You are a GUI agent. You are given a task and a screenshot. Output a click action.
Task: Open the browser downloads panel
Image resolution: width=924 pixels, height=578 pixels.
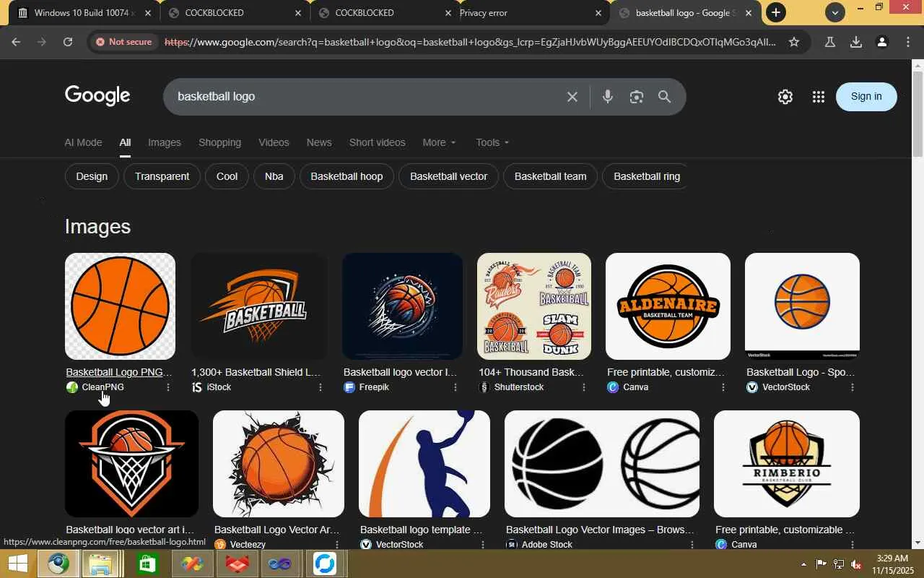tap(856, 42)
